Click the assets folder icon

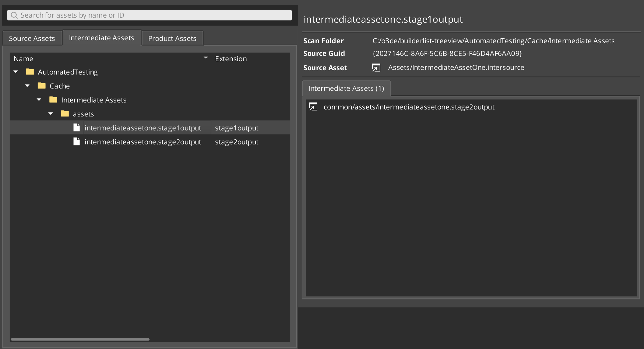tap(65, 113)
